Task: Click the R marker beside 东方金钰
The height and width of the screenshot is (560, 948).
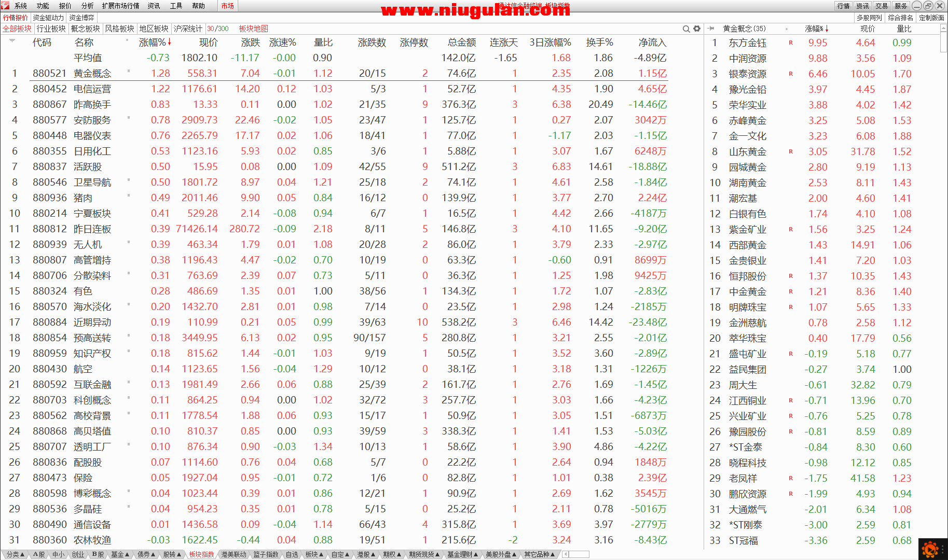Action: [791, 43]
